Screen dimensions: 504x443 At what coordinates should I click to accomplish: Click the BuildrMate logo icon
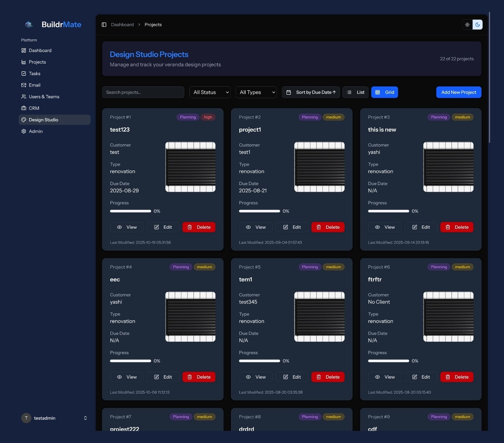(x=29, y=24)
